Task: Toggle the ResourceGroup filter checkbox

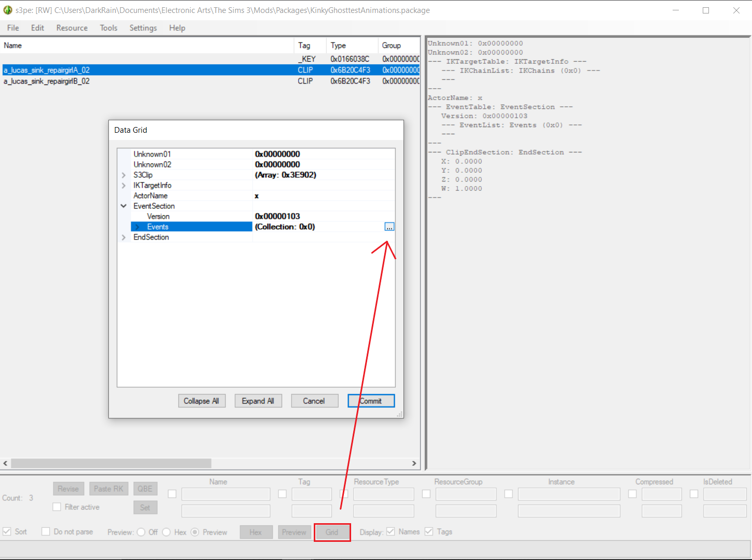Action: tap(426, 494)
